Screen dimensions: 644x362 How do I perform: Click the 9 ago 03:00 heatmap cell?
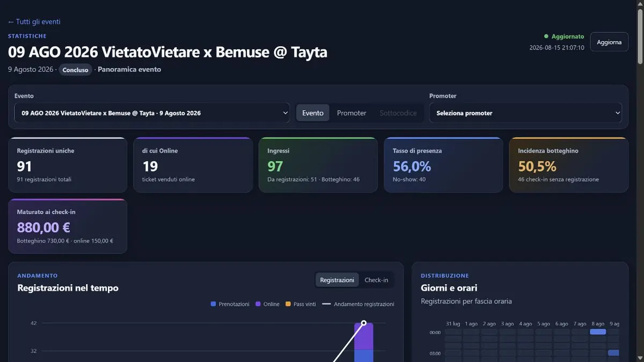613,353
